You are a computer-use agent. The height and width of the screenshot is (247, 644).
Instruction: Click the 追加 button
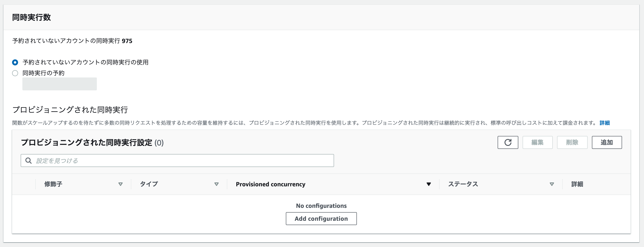coord(607,142)
